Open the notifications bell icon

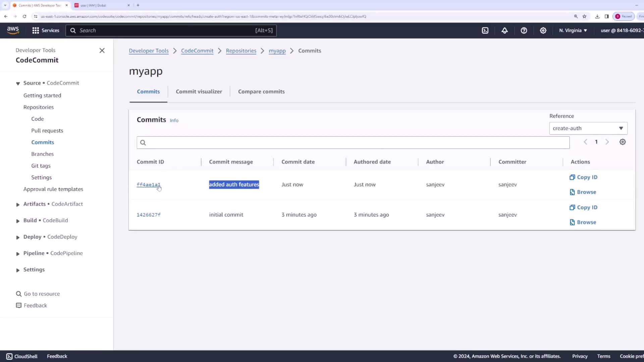tap(504, 31)
